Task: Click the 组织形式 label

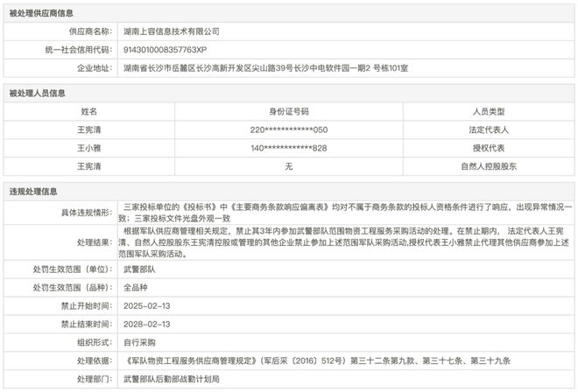Action: click(x=95, y=342)
